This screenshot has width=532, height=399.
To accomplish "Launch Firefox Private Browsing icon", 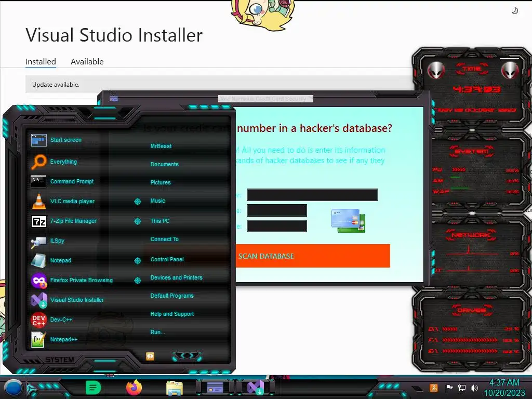I will [x=38, y=280].
